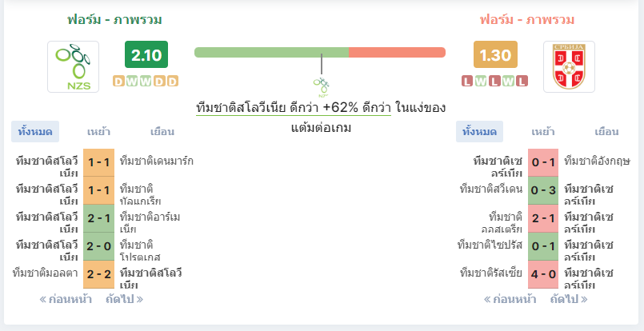This screenshot has width=644, height=331.
Task: Select Slovenia's ทั้งหมด tab
Action: (x=35, y=132)
